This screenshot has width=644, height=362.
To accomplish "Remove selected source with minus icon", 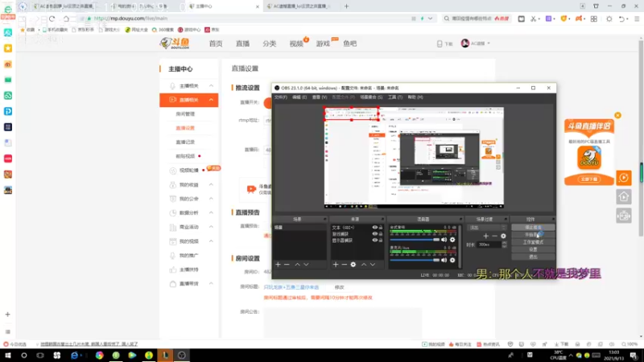I will pos(345,265).
